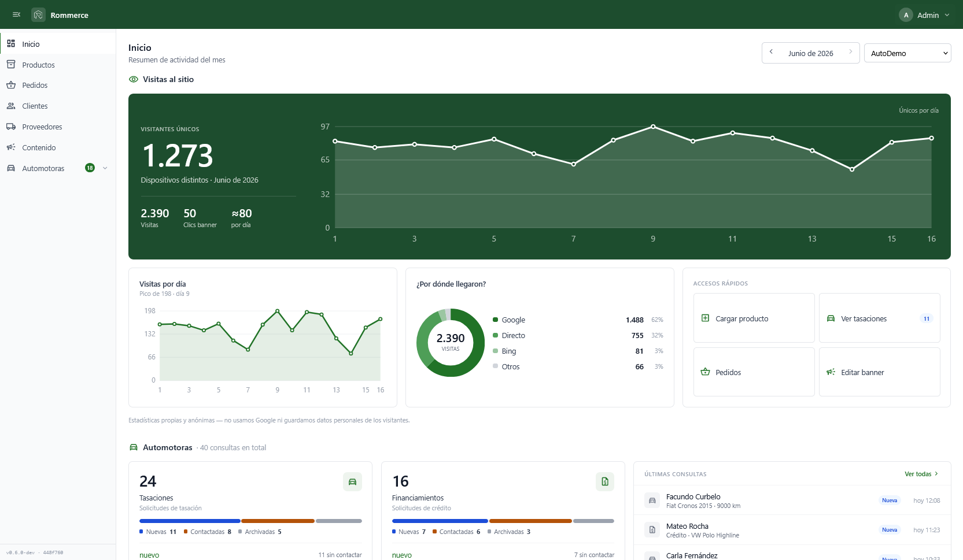Open Facundo Curbelo consultation row
This screenshot has width=963, height=560.
(792, 500)
